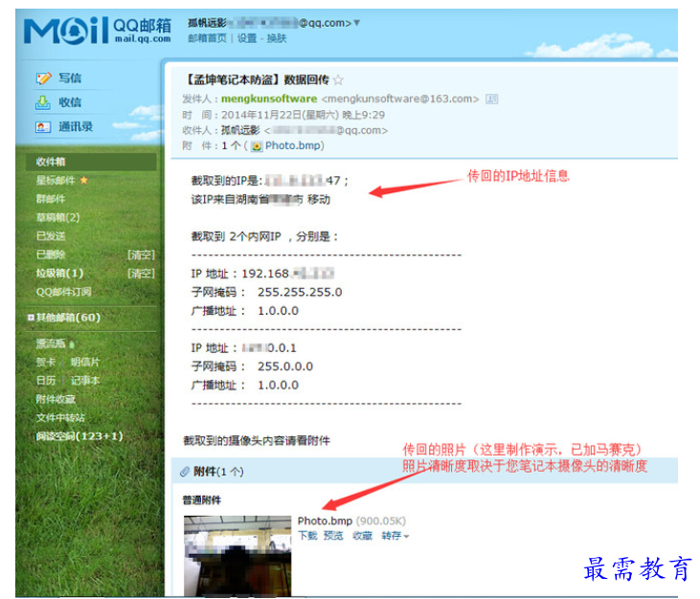Viewport: 700px width, 599px height.
Task: Click the Photo.bmp thumbnail preview
Action: pyautogui.click(x=237, y=556)
